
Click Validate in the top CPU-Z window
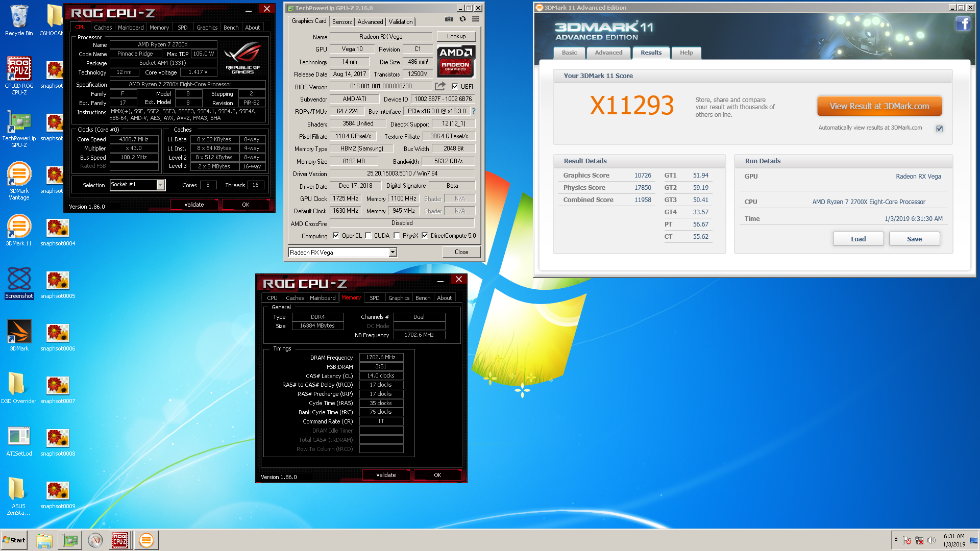(x=194, y=205)
